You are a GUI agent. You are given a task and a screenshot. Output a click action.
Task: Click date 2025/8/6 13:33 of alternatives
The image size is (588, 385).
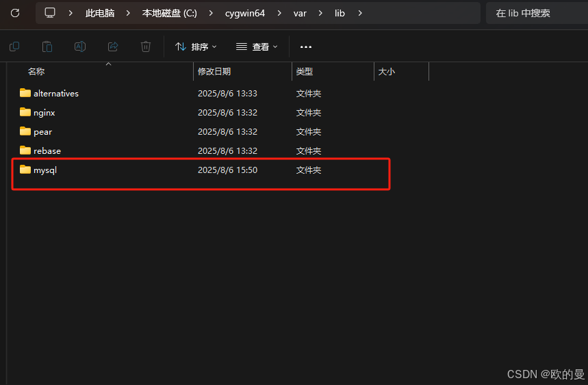point(228,93)
